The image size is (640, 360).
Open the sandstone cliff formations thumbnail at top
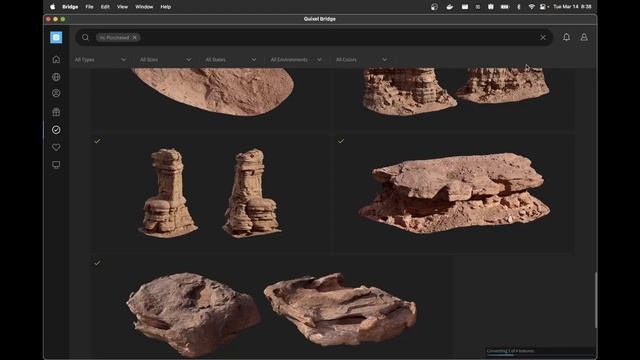[454, 99]
